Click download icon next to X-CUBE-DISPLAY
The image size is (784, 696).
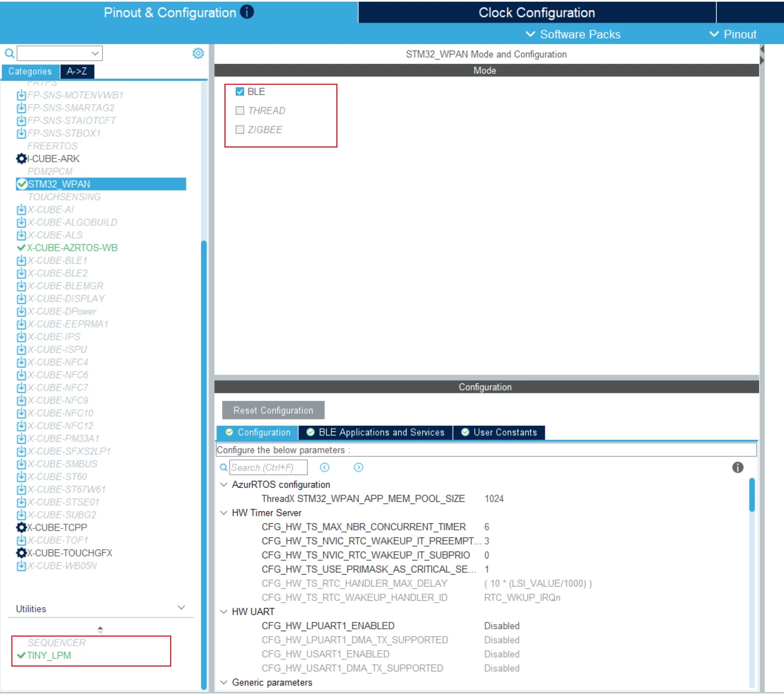21,299
